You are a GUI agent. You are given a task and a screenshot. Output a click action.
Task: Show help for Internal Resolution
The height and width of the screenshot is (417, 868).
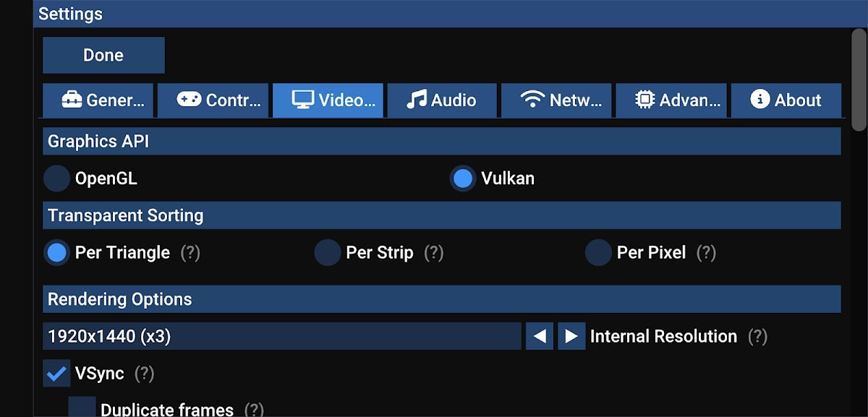(x=757, y=337)
